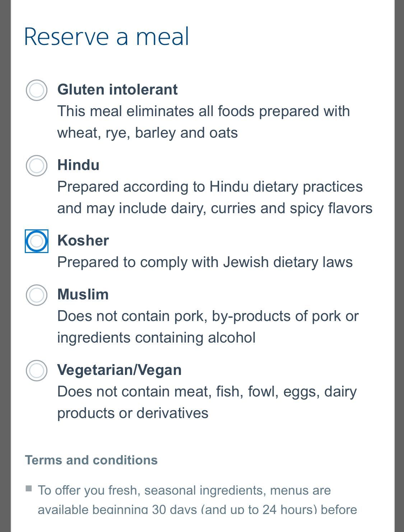Select the Hindu radio button

click(37, 166)
